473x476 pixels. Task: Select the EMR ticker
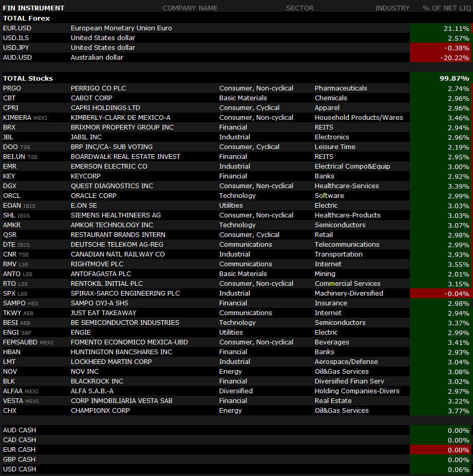[x=10, y=167]
